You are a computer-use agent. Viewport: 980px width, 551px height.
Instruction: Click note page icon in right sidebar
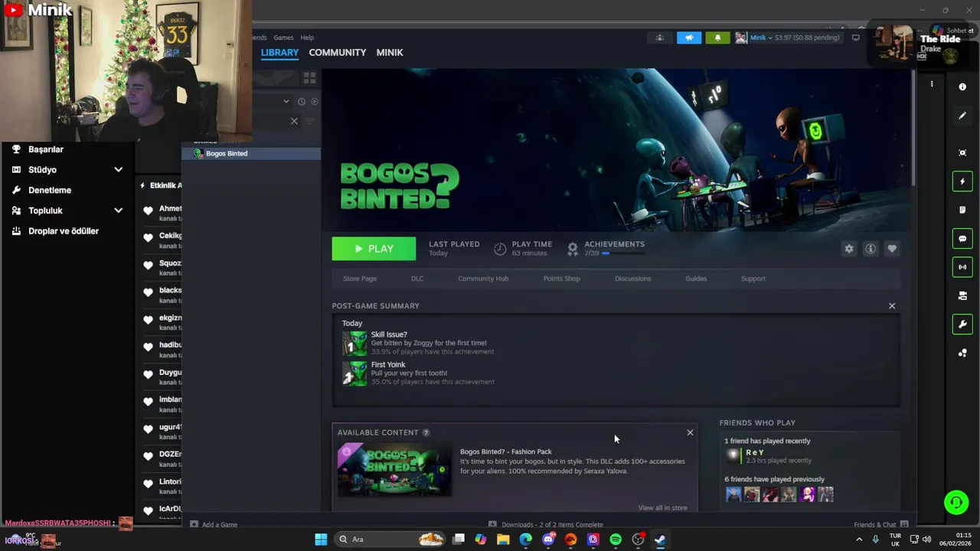point(962,210)
